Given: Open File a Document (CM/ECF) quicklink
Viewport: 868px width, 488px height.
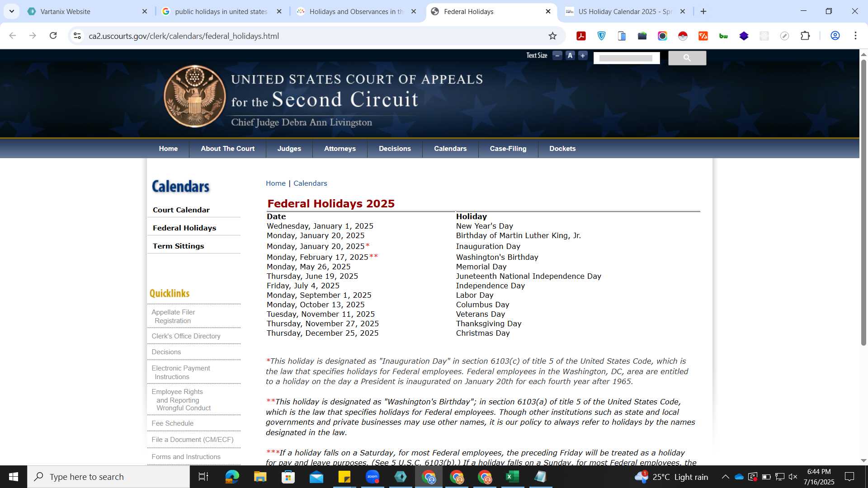Looking at the screenshot, I should (x=193, y=440).
